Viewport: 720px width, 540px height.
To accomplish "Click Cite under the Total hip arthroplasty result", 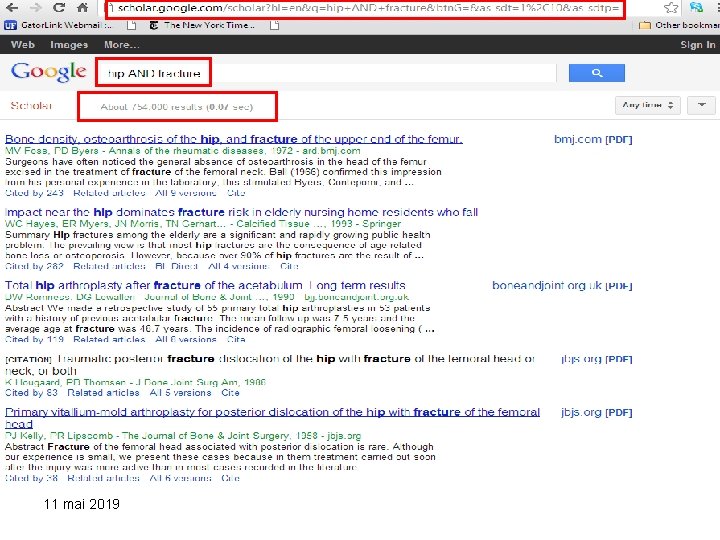I will pyautogui.click(x=236, y=339).
